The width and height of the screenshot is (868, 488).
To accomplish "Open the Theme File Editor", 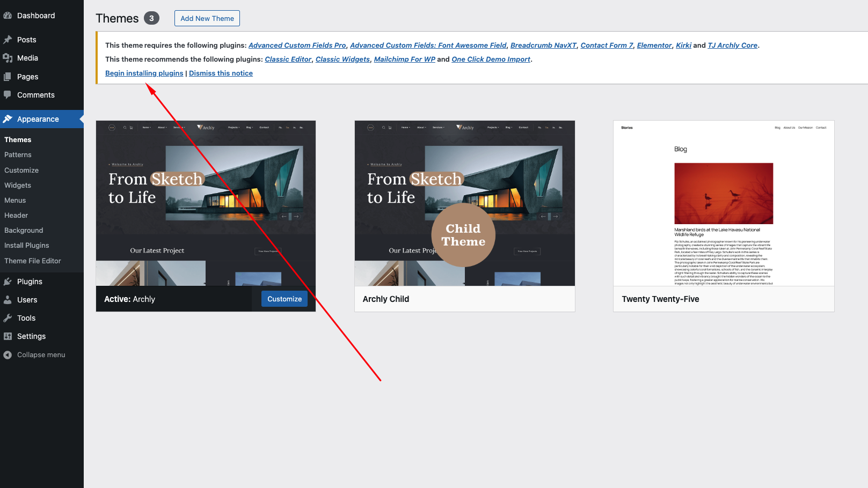I will [x=33, y=261].
